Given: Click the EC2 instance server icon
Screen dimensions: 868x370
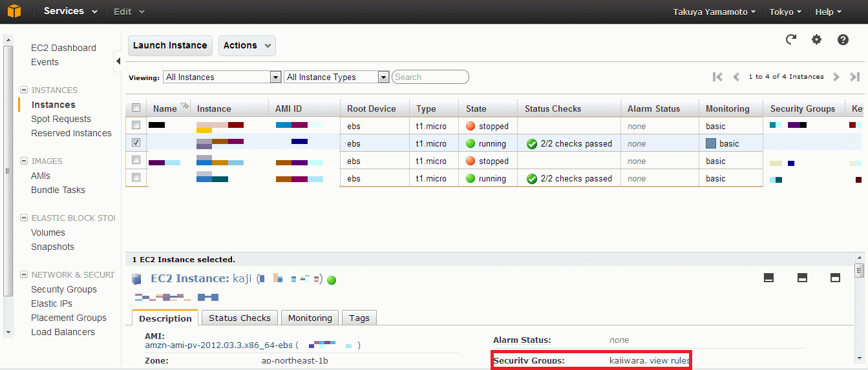Looking at the screenshot, I should pyautogui.click(x=136, y=279).
